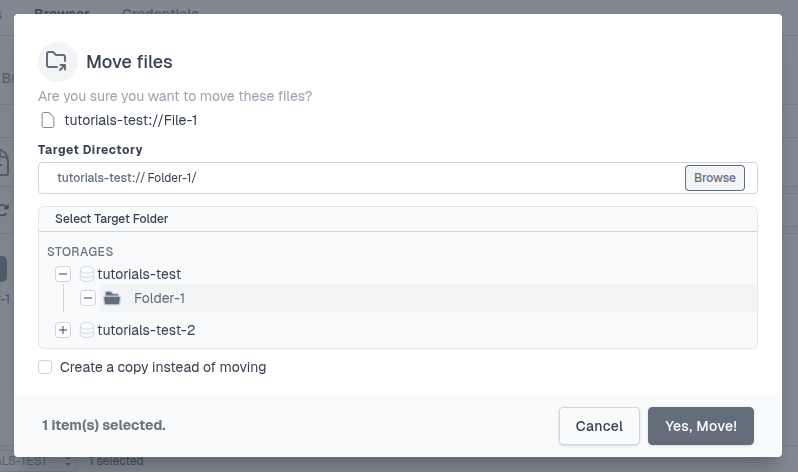Click the Move files folder icon

[x=57, y=61]
